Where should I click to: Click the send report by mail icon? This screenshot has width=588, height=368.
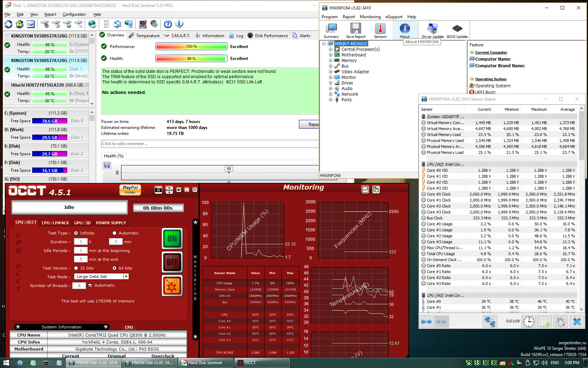pos(118,24)
